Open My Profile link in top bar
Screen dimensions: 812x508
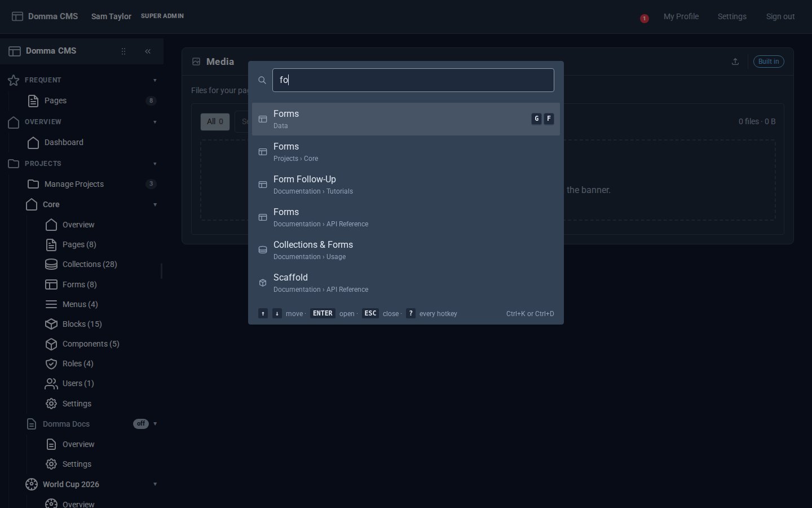tap(681, 16)
